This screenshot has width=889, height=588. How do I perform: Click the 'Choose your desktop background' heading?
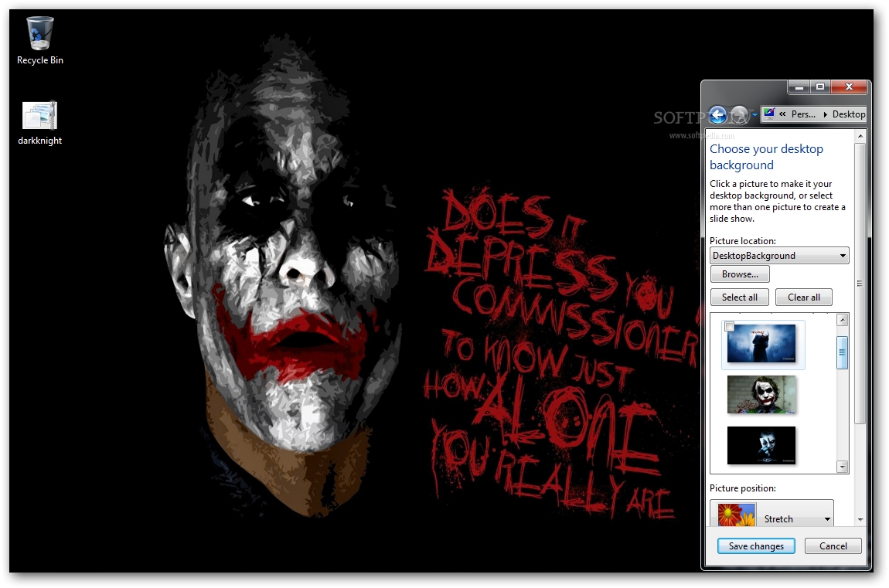coord(766,157)
